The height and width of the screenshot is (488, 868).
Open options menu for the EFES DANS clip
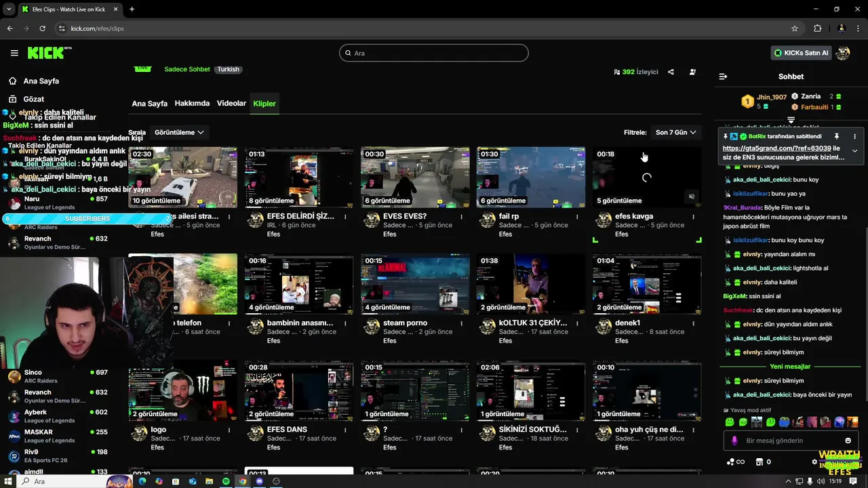[345, 430]
